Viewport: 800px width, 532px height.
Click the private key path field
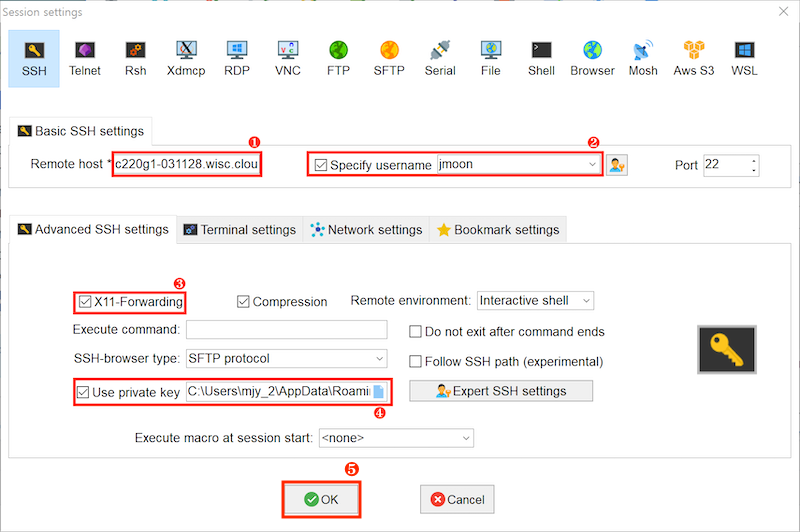[x=279, y=391]
